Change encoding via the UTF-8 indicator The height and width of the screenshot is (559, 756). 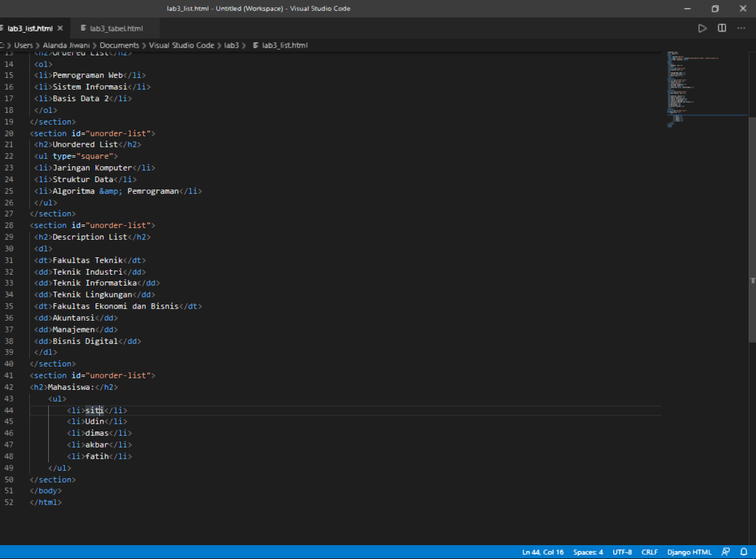click(x=621, y=552)
